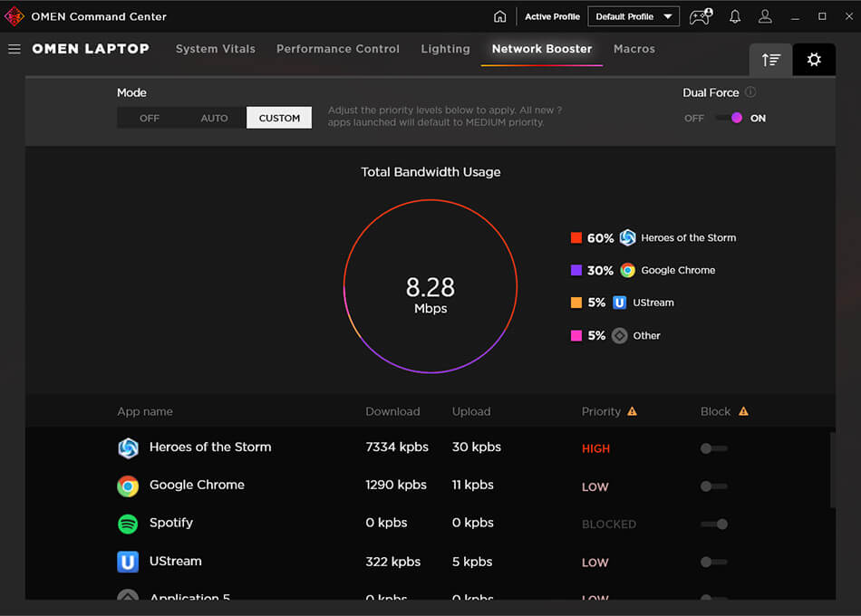
Task: Click the 8.28 Mbps bandwidth ring
Action: click(x=430, y=286)
